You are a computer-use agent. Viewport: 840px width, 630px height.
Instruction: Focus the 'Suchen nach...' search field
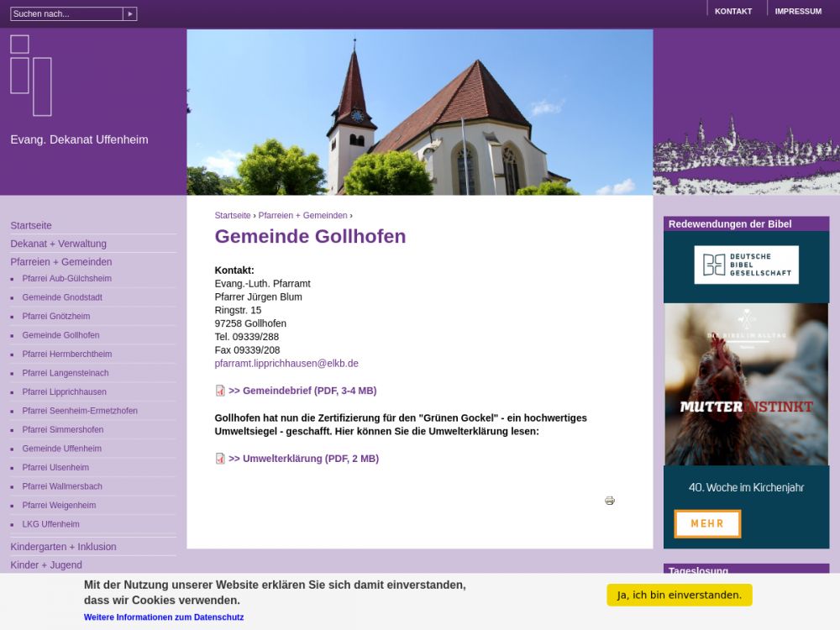[66, 14]
